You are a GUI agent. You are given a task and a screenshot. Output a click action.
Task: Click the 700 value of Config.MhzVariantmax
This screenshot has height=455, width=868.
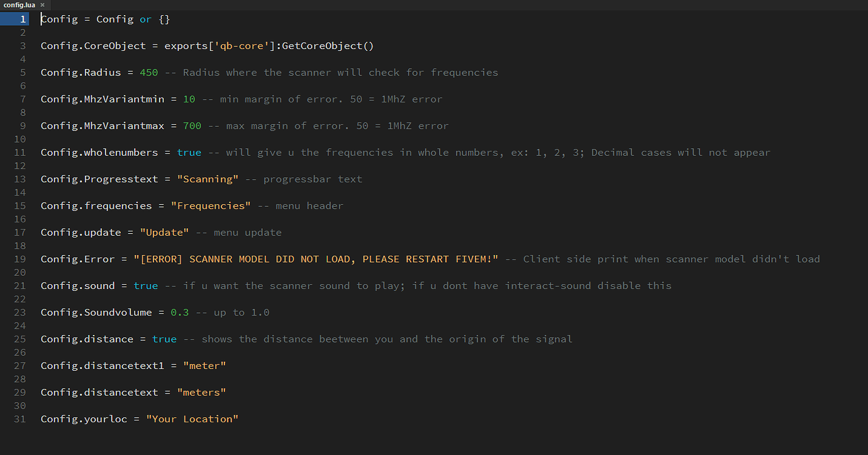192,125
